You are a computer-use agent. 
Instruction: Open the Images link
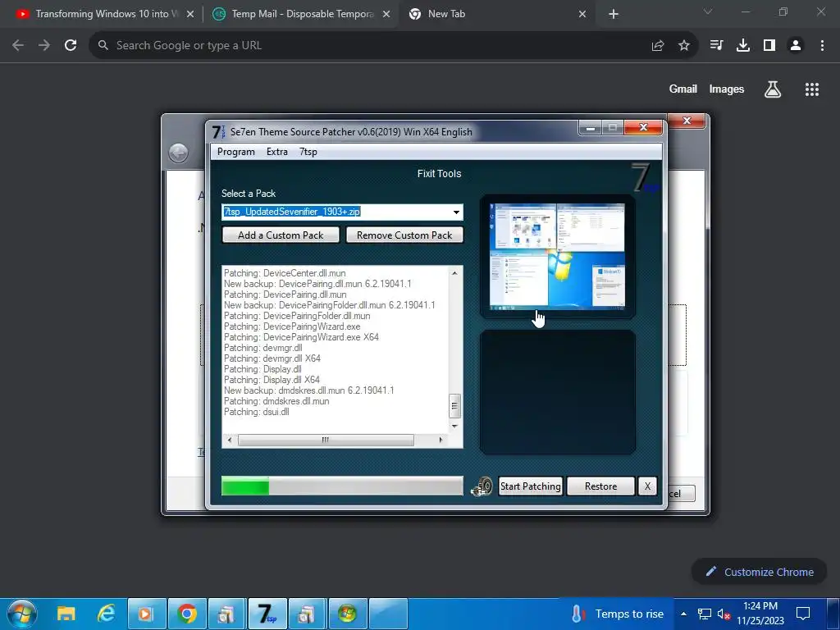[727, 89]
